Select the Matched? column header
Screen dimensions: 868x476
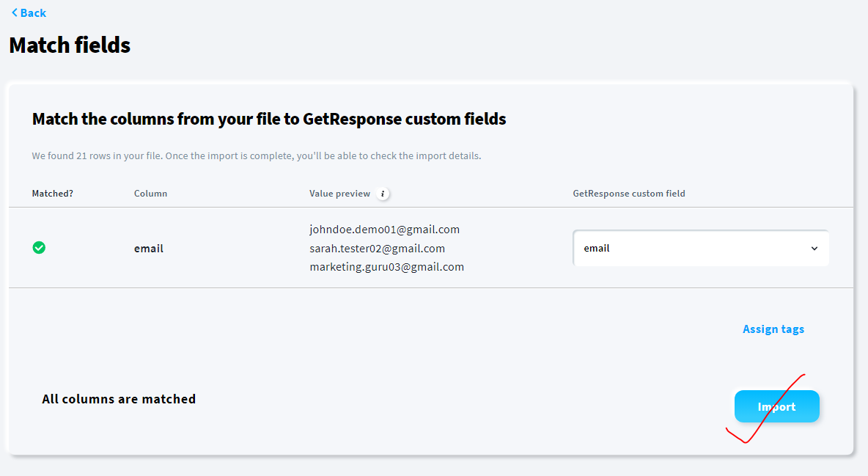(x=53, y=194)
